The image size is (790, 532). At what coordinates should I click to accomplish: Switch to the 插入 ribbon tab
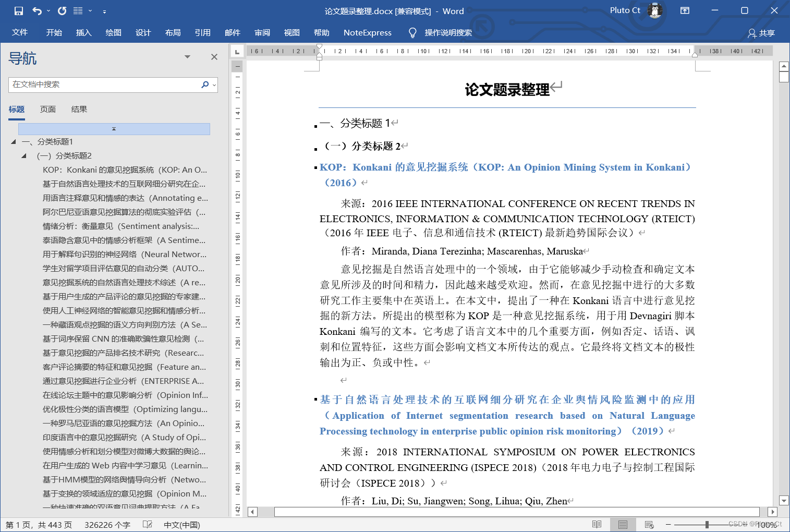[x=84, y=32]
